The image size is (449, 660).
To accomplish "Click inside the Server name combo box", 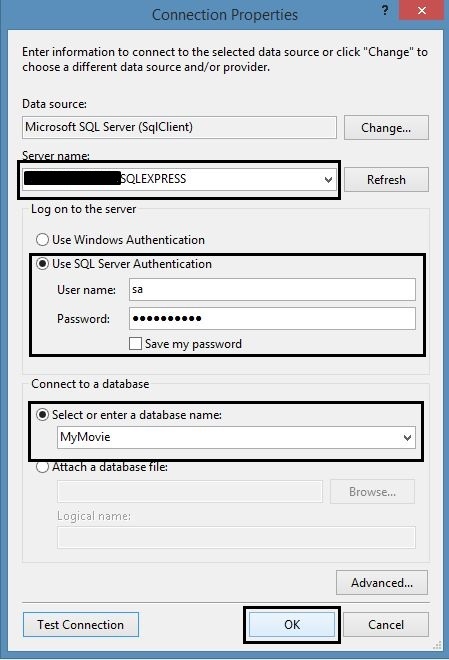I will [179, 180].
